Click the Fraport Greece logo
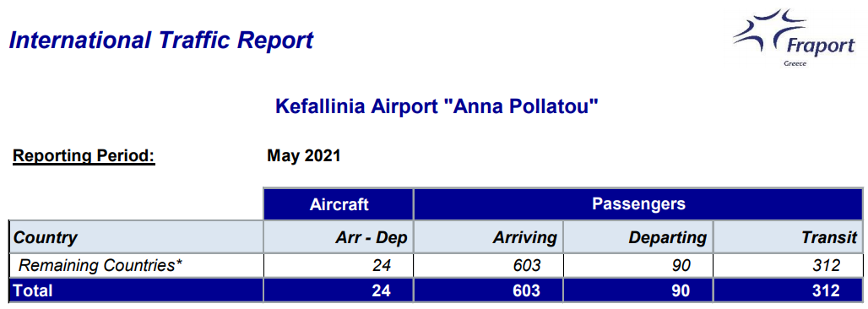 [795, 38]
